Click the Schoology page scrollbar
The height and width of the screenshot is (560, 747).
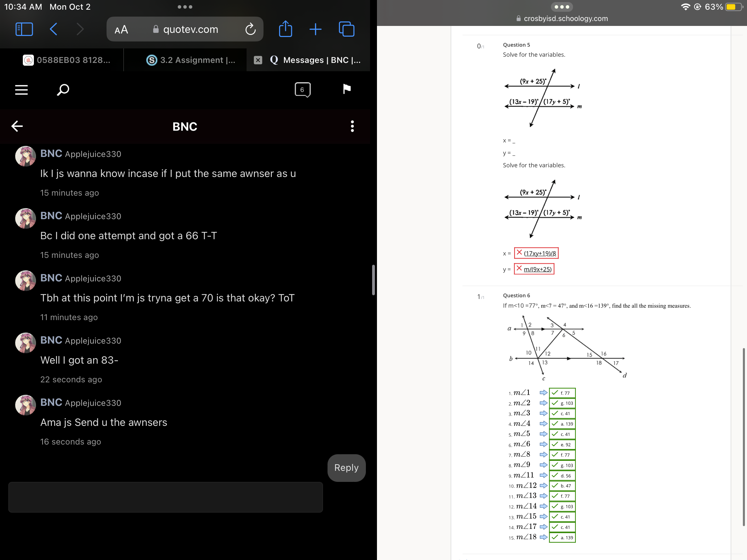click(744, 437)
